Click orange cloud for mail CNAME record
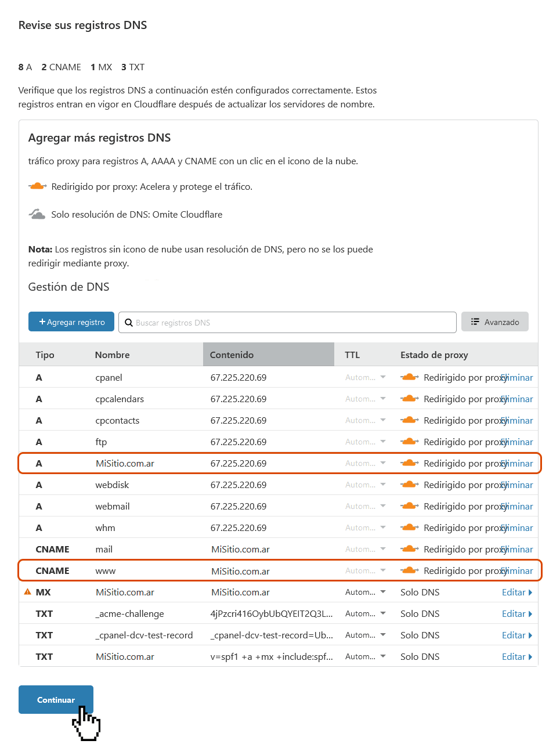560x755 pixels. [410, 549]
